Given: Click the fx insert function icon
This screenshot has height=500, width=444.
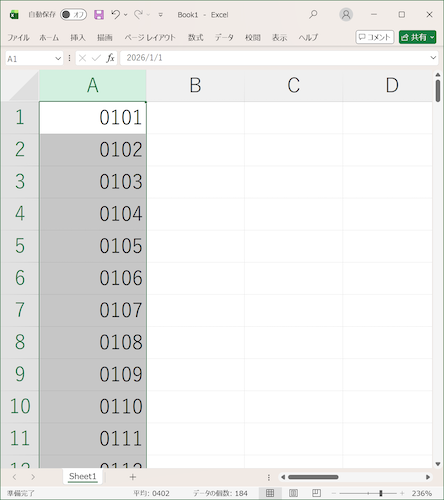Looking at the screenshot, I should 110,58.
